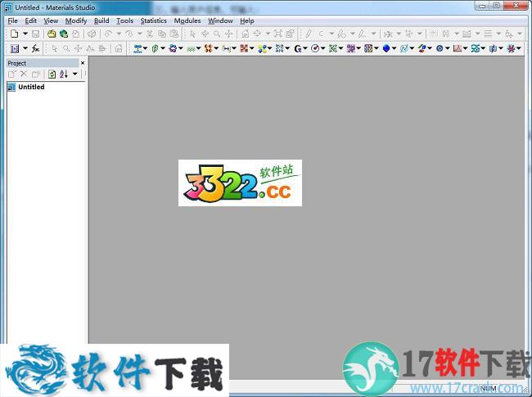This screenshot has height=397, width=532.
Task: Click the delete X icon in Project panel
Action: coord(24,74)
